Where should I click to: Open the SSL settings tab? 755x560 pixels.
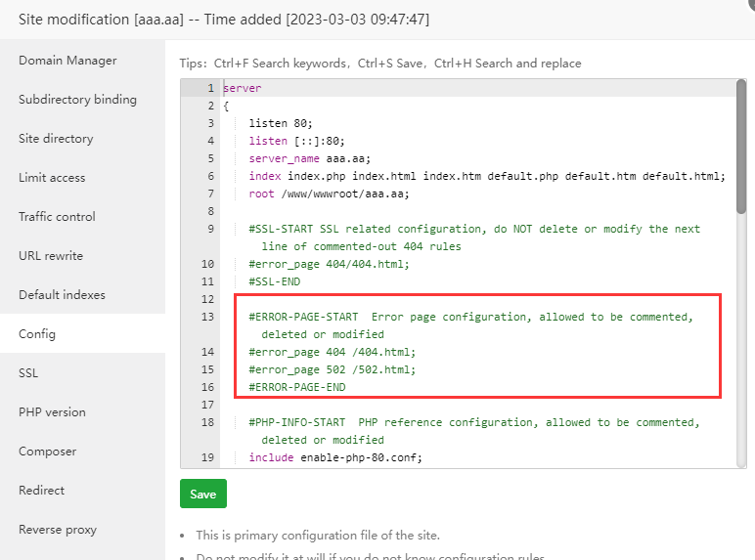point(28,373)
